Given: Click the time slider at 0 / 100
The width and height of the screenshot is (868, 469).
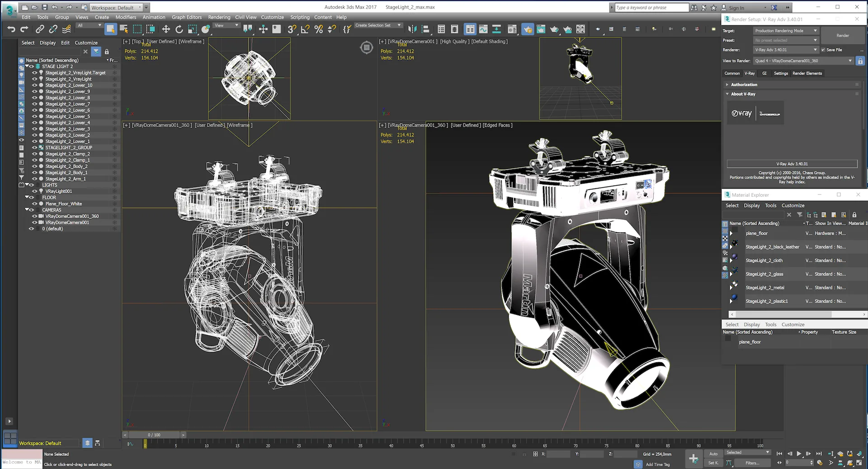Looking at the screenshot, I should tap(154, 435).
